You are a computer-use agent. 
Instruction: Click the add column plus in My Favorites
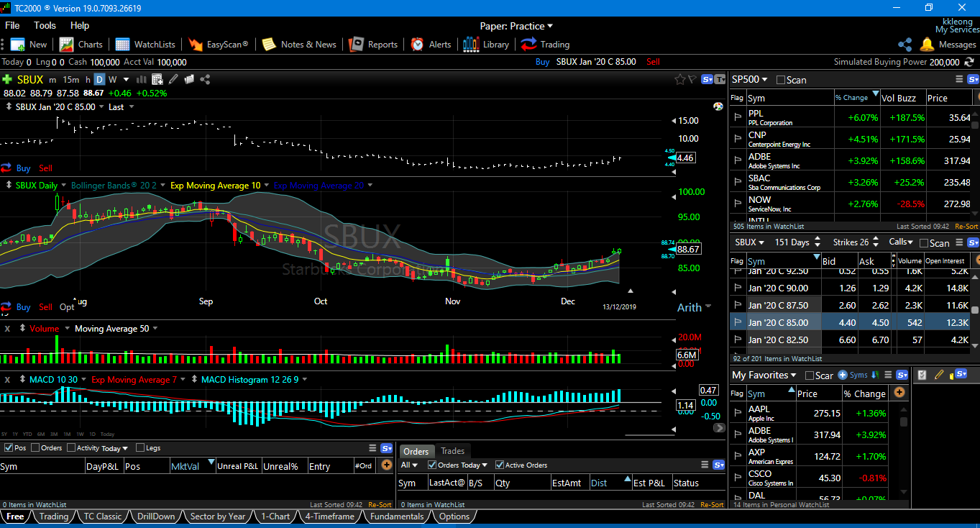(x=899, y=392)
